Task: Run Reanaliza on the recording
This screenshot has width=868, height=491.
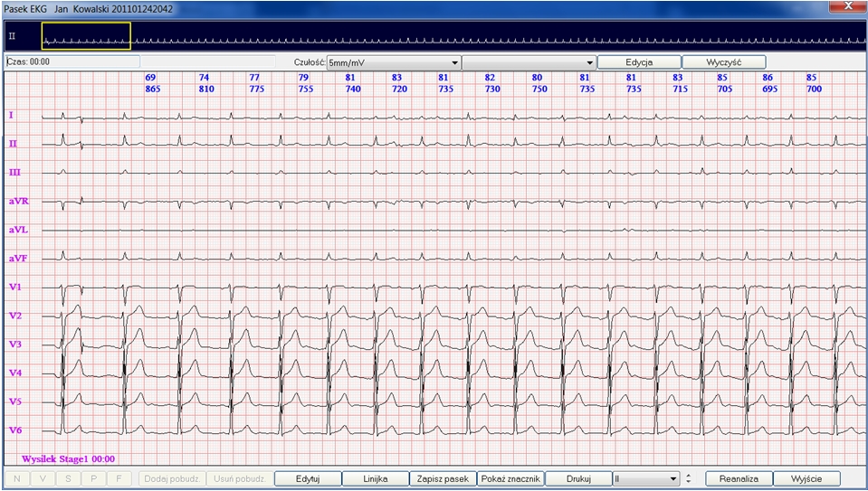Action: coord(738,478)
